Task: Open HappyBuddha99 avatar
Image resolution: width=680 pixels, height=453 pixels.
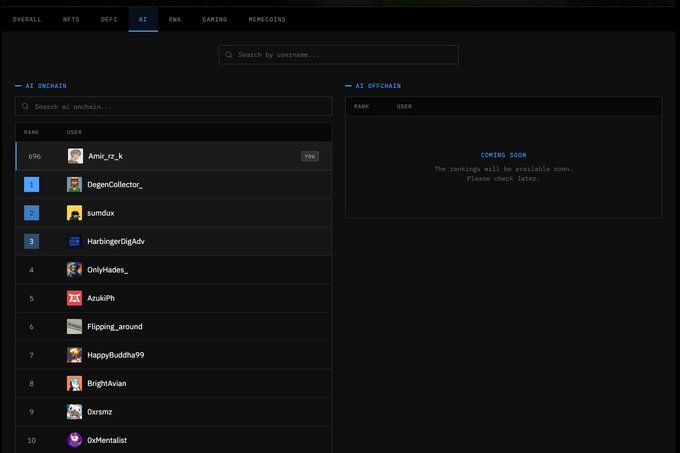Action: [75, 355]
